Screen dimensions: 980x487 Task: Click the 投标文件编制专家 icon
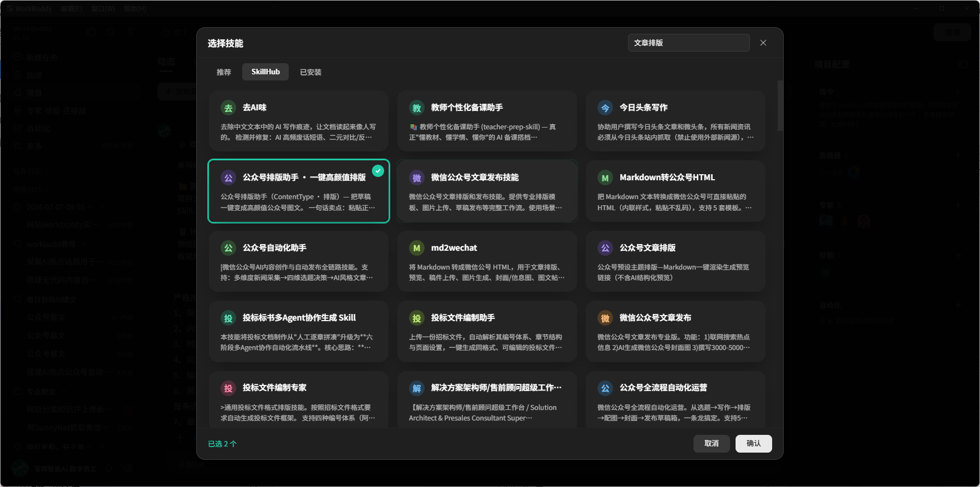(x=228, y=388)
